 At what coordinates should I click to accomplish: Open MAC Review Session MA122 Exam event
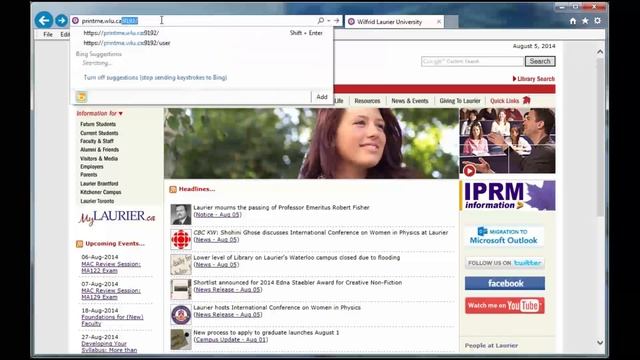coord(111,267)
